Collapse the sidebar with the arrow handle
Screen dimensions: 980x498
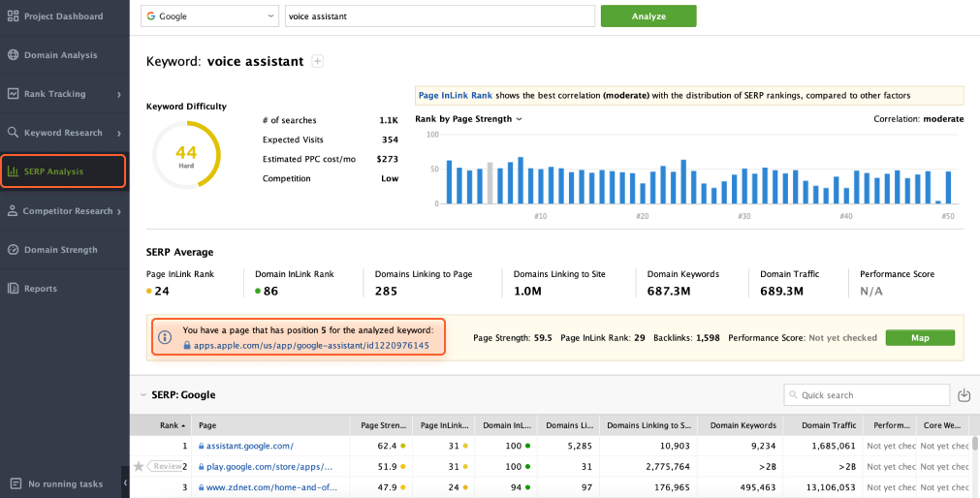tap(125, 482)
